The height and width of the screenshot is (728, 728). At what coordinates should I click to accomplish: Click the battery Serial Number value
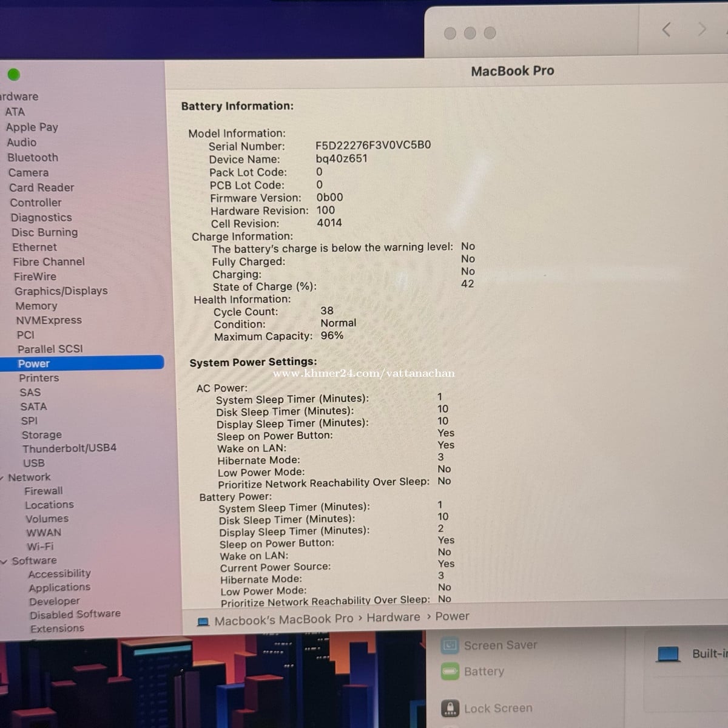point(373,145)
